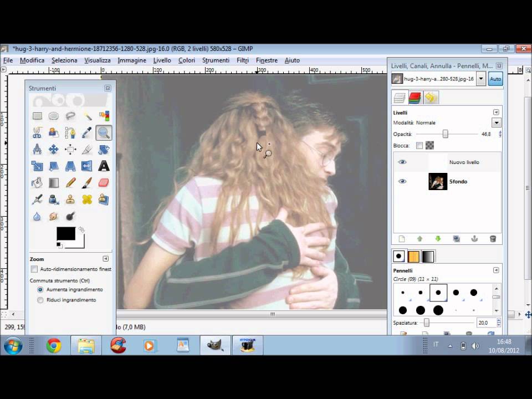This screenshot has height=399, width=532.
Task: Switch to the Channels tab
Action: pos(415,98)
